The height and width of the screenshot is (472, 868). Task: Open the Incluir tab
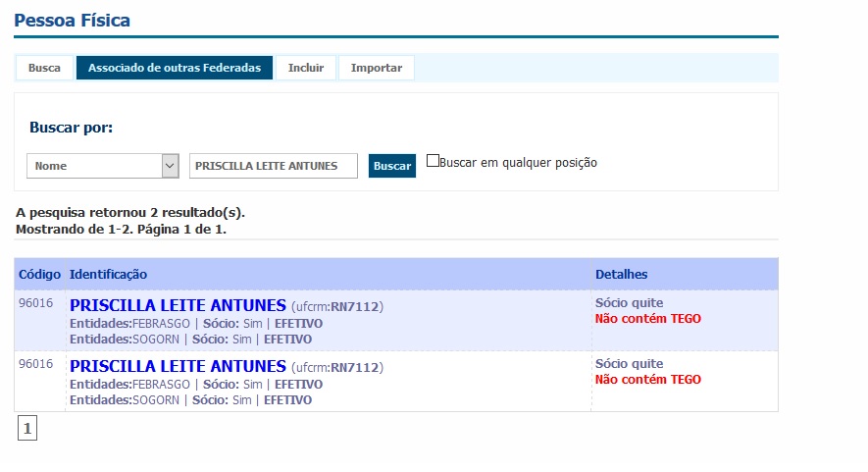[x=306, y=68]
